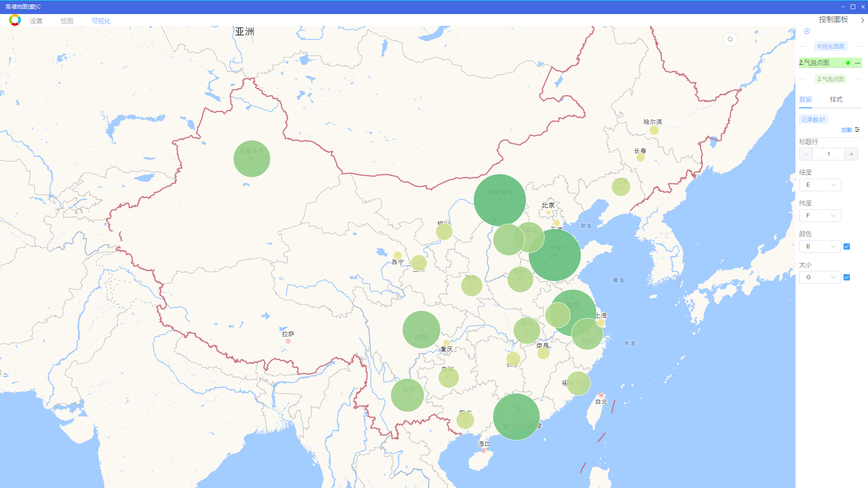This screenshot has height=488, width=868.
Task: Click the 长春 bubble on the map
Action: [x=641, y=158]
